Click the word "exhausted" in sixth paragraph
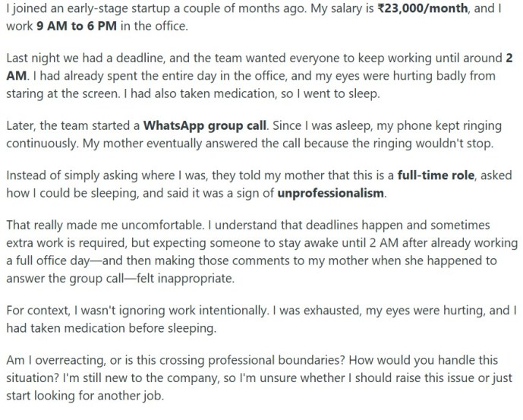This screenshot has height=420, width=523. (332, 311)
